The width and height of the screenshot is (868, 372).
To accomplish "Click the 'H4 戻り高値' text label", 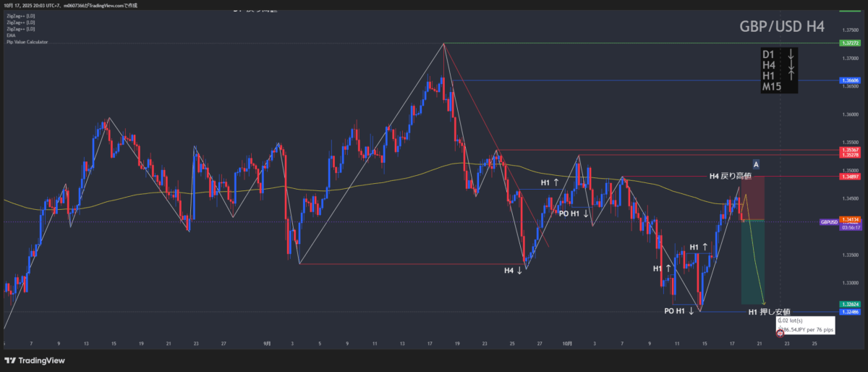I will point(729,176).
